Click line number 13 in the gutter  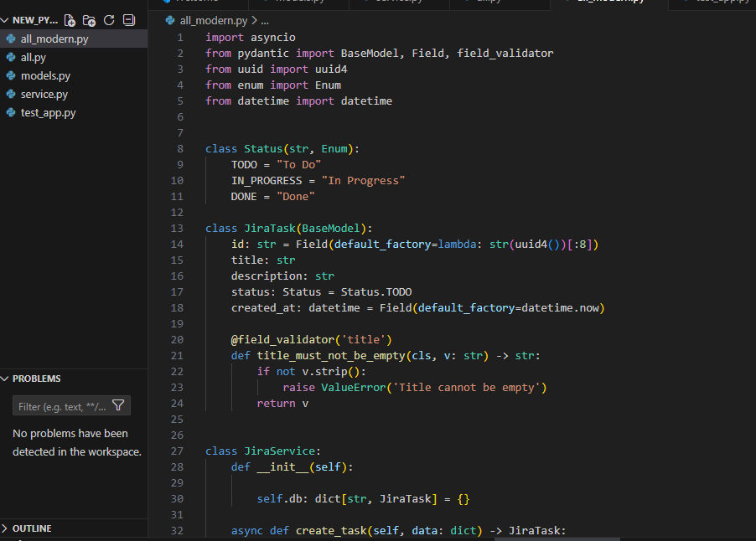(176, 229)
